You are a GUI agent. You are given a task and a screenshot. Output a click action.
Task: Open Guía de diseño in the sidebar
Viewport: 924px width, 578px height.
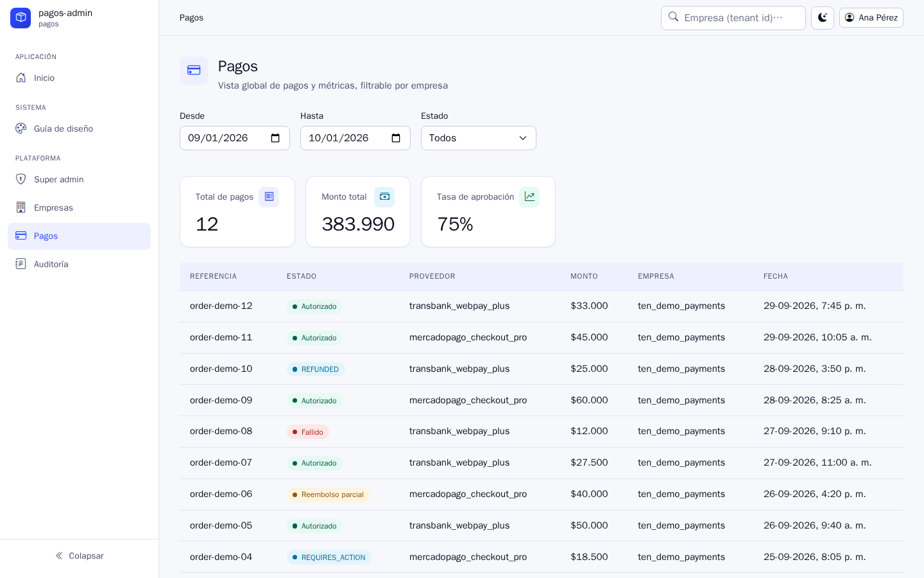(x=79, y=128)
